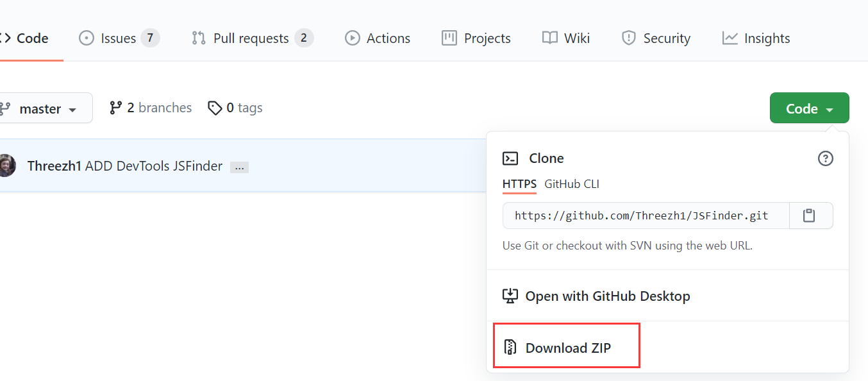Viewport: 868px width, 381px height.
Task: Copy the clone URL with clipboard icon
Action: pos(810,216)
